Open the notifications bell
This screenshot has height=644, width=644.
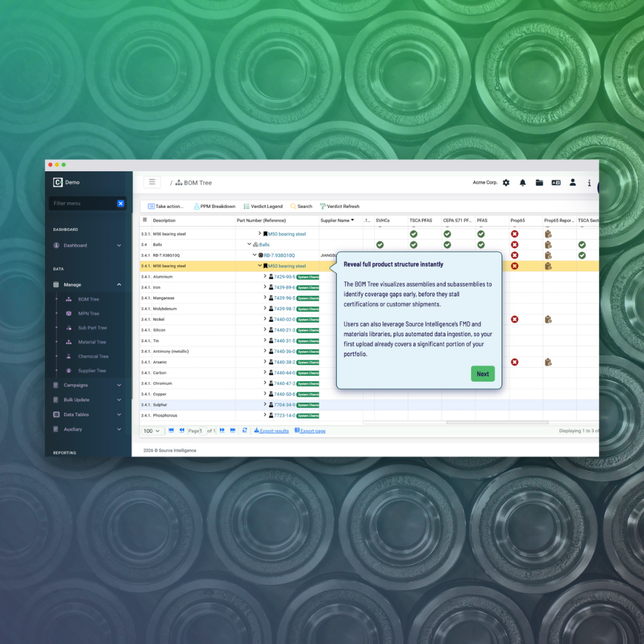point(522,183)
